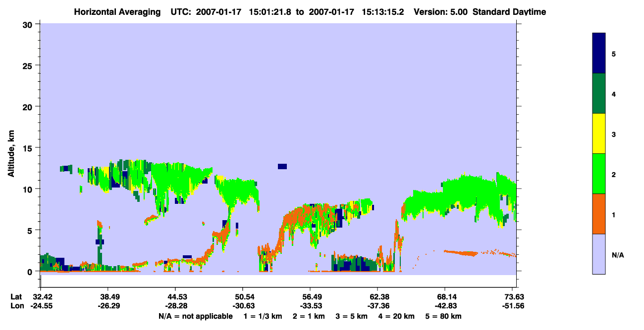
Task: Click the '1 = 1/3 km' legend text
Action: pos(263,316)
